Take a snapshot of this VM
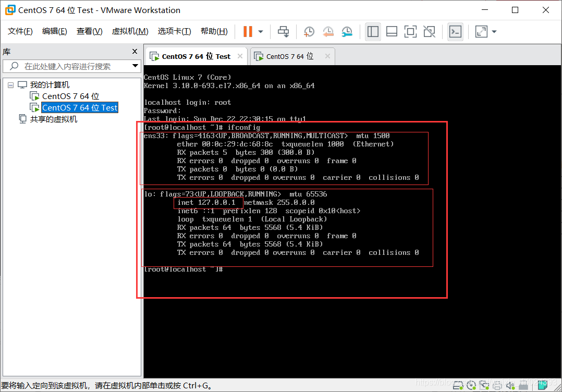 (x=309, y=31)
